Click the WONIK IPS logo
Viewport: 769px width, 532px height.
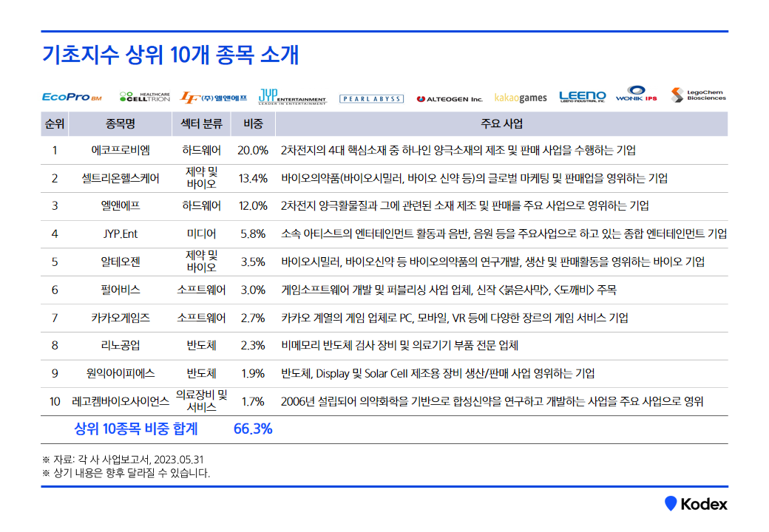(x=636, y=95)
